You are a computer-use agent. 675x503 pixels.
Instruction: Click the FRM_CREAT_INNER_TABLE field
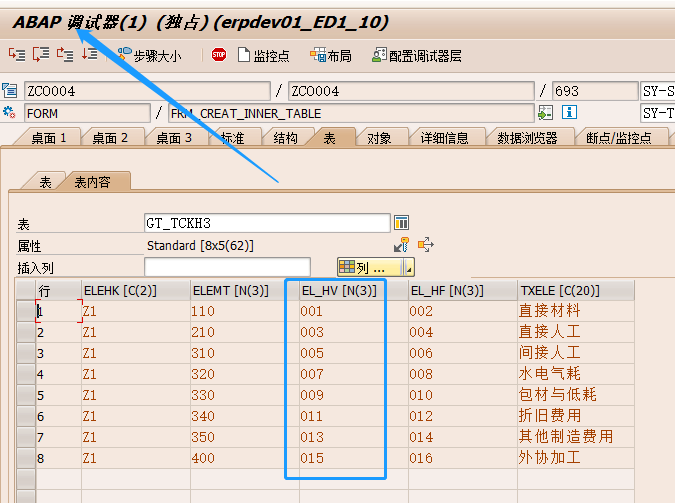[x=351, y=113]
